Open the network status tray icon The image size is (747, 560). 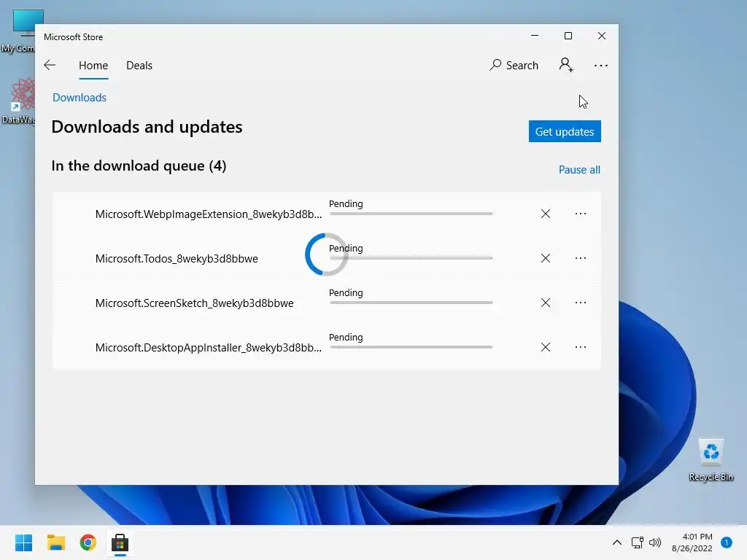(x=637, y=542)
